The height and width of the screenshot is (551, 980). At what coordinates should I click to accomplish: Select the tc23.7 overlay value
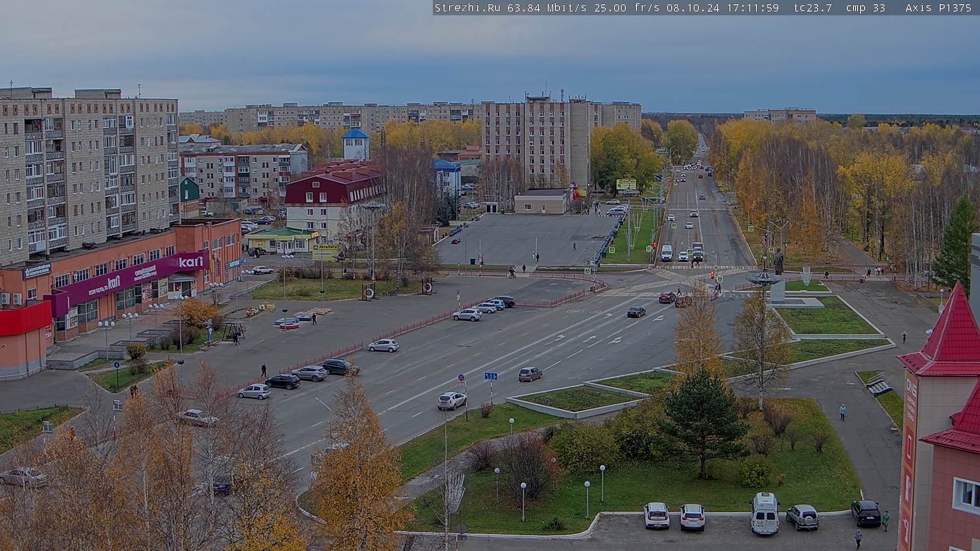coord(813,8)
